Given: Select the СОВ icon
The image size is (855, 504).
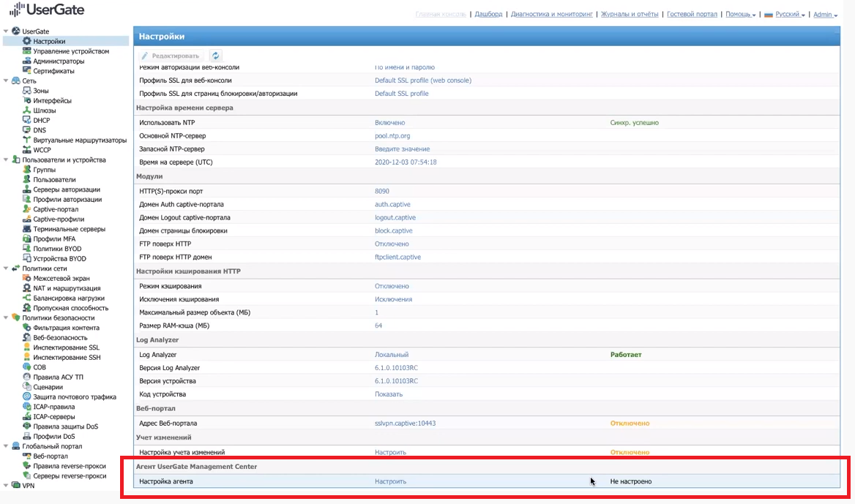Looking at the screenshot, I should [26, 366].
